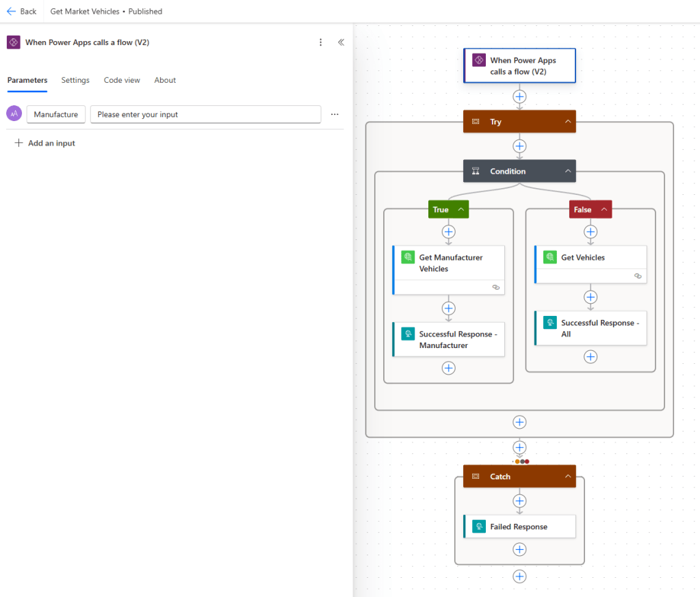Switch to the Settings tab
The width and height of the screenshot is (700, 597).
pyautogui.click(x=75, y=80)
